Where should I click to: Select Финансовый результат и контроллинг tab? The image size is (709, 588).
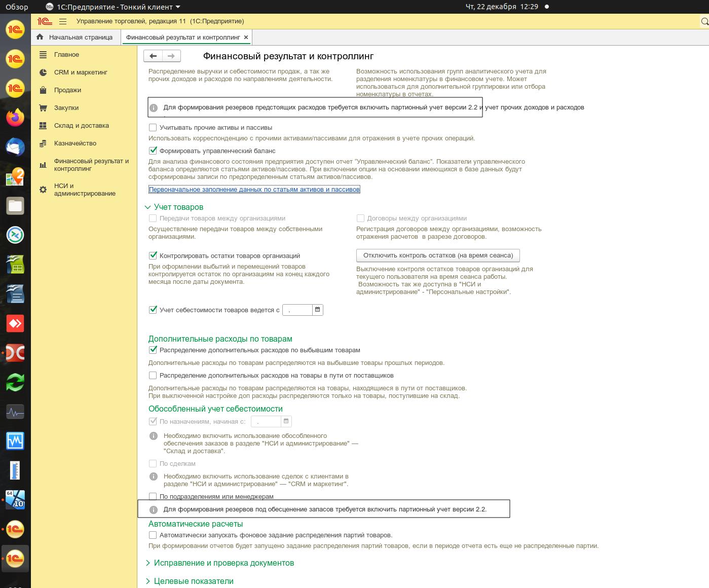click(x=182, y=38)
